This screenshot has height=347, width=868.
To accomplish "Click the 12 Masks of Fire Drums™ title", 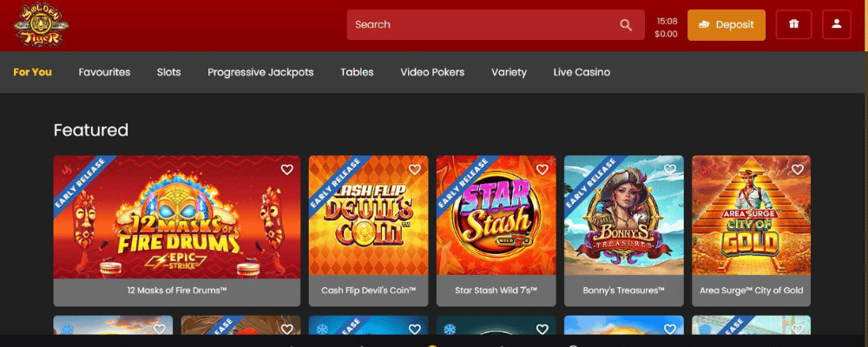I will [177, 290].
